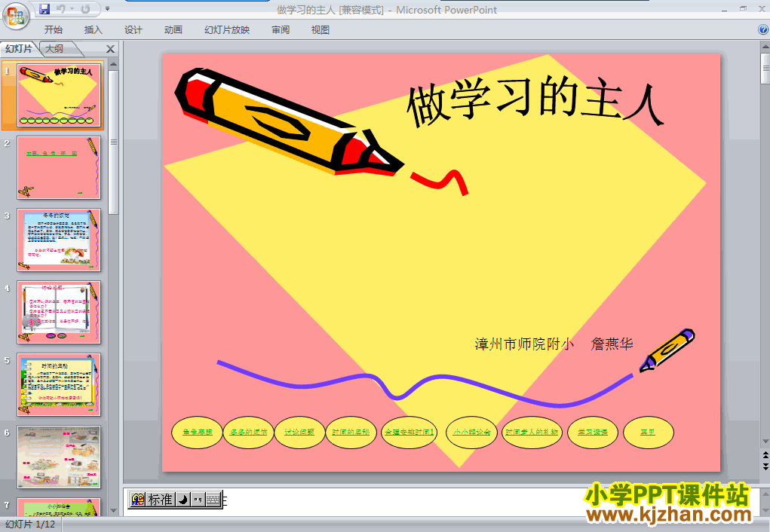The height and width of the screenshot is (532, 770).
Task: Click the 冬冬的烦恼 oval link
Action: [x=248, y=433]
